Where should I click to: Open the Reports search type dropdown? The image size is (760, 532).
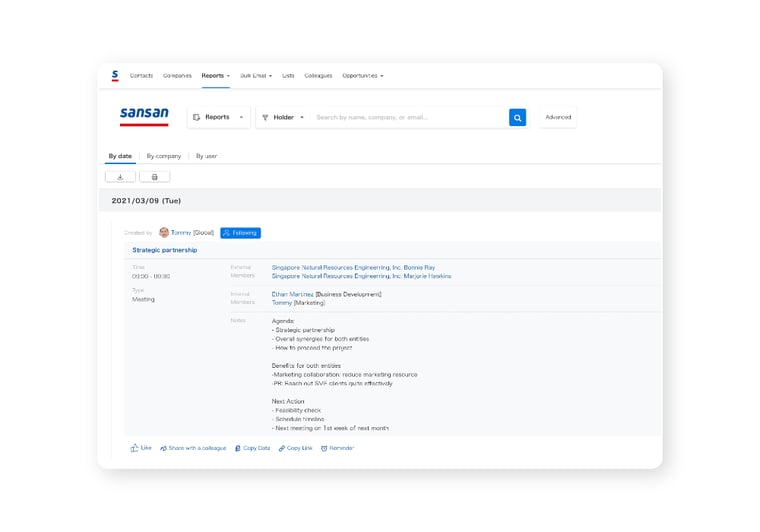[x=219, y=117]
